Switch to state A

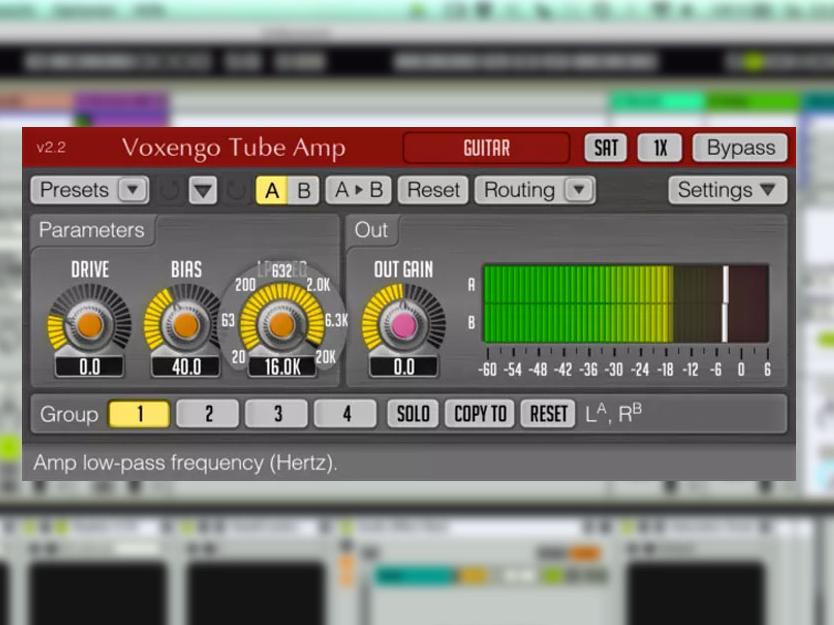[272, 190]
